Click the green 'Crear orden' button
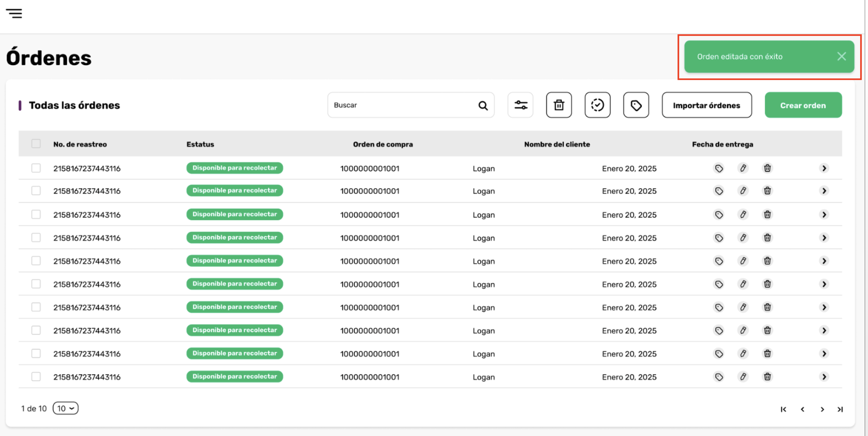This screenshot has height=436, width=868. (x=803, y=105)
